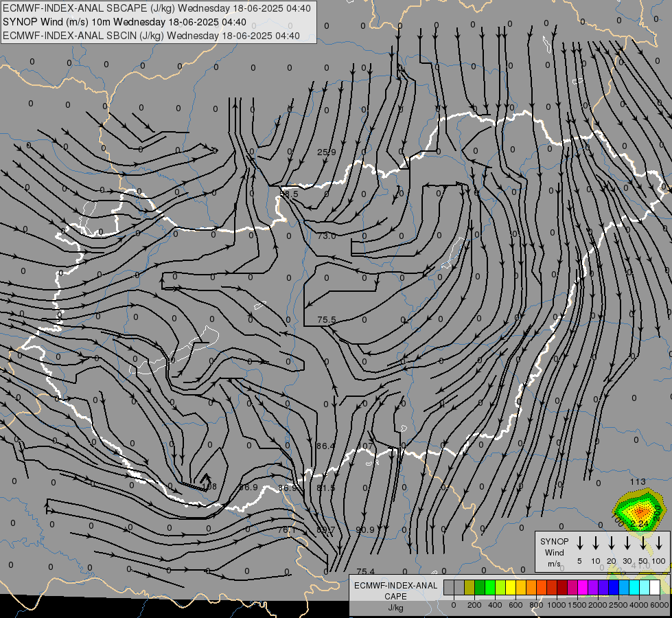Viewport: 672px width, 618px height.
Task: Click the wind legend arrow above 5
Action: click(579, 543)
